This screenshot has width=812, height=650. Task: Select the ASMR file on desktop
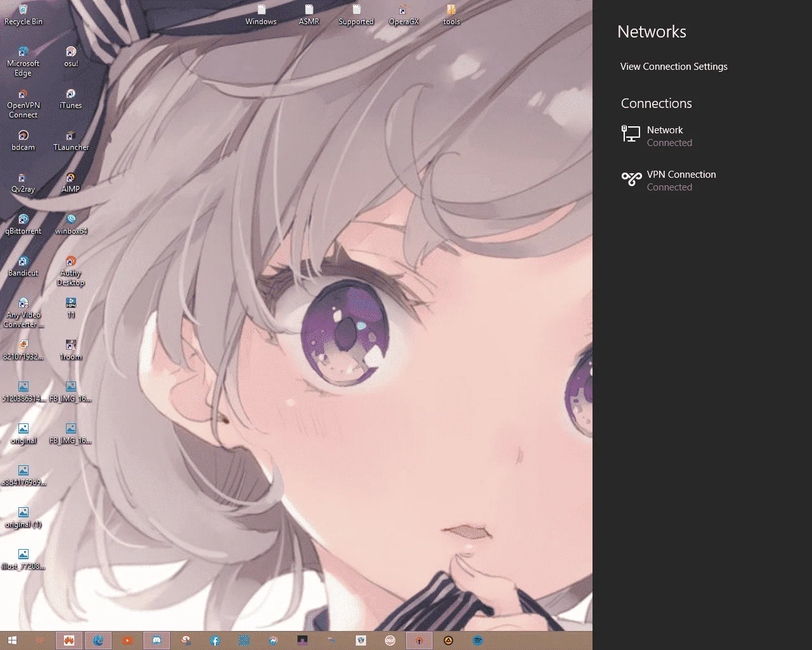coord(309,15)
